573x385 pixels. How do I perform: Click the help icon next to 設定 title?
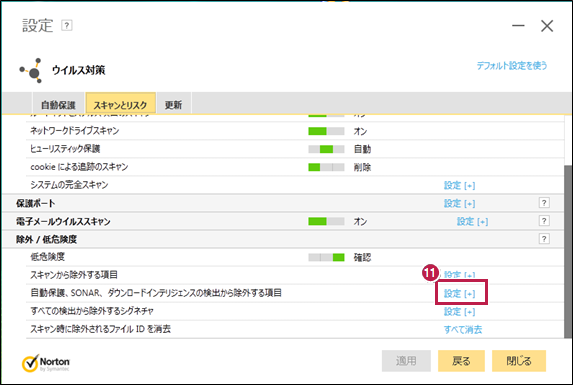(67, 26)
